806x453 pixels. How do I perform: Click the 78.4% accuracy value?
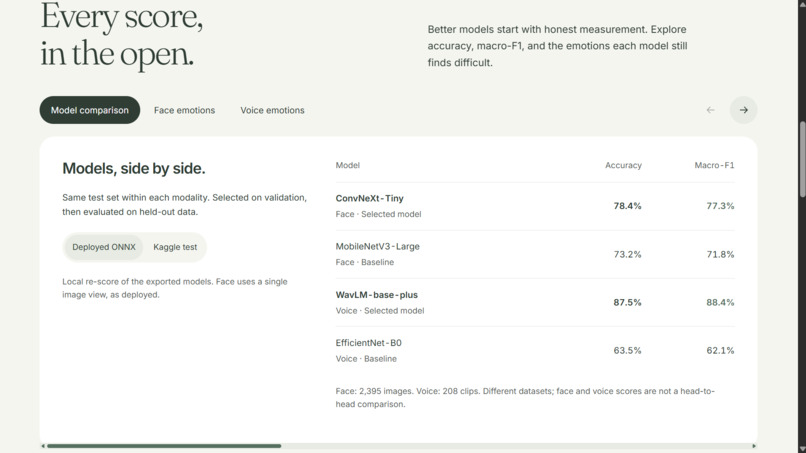[627, 206]
